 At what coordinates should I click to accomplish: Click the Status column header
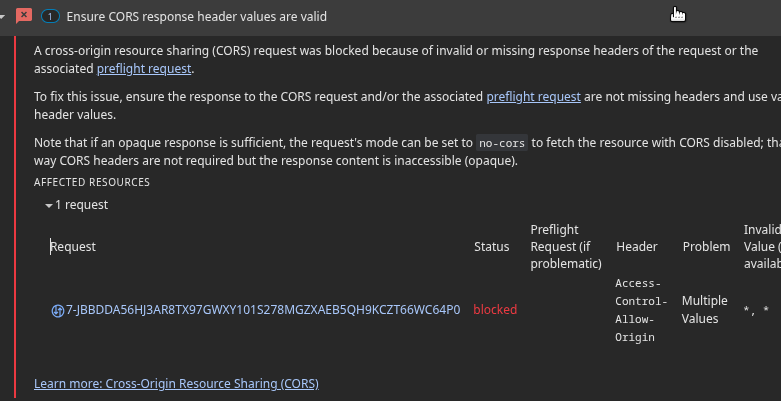[x=491, y=247]
